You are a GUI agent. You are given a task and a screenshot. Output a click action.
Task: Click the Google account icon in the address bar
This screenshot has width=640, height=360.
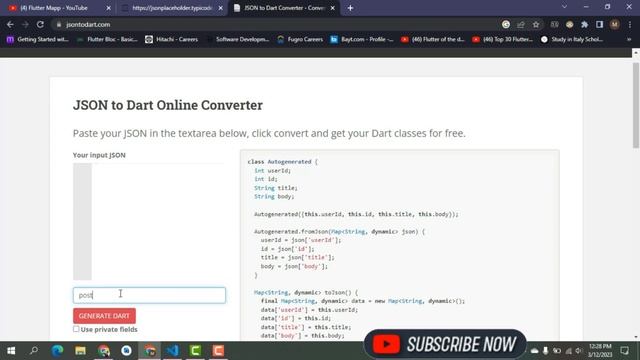pyautogui.click(x=506, y=24)
